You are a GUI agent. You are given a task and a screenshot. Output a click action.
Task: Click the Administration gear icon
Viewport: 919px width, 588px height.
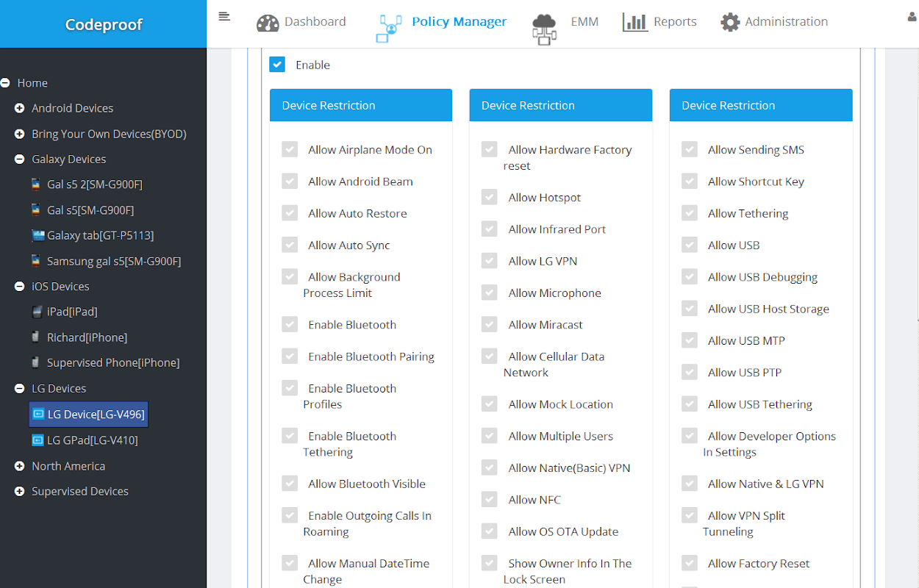730,22
